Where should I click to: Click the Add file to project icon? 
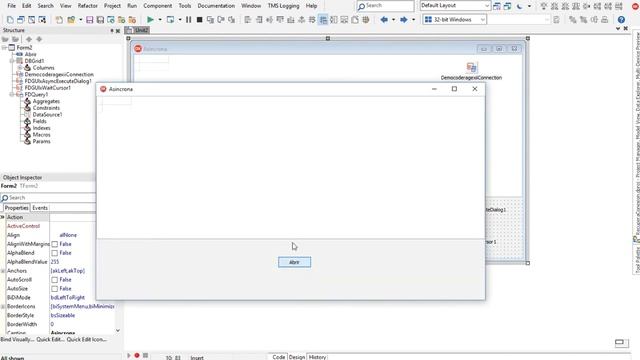pos(121,20)
